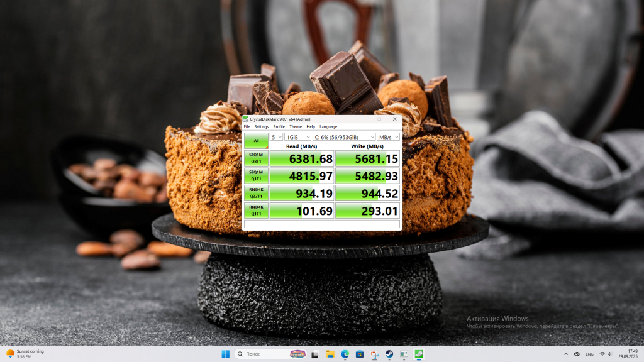Viewport: 644px width, 362px height.
Task: Open the Windows Start menu
Action: pyautogui.click(x=225, y=354)
